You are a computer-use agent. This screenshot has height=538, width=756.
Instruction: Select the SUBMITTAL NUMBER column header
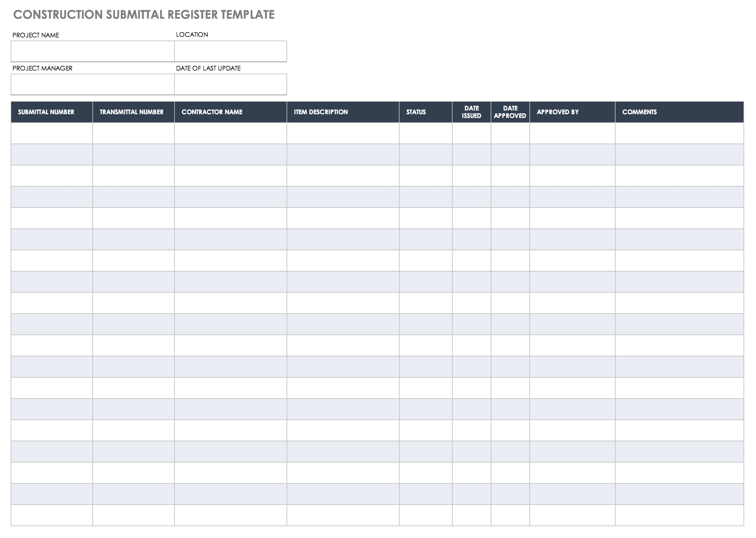52,112
